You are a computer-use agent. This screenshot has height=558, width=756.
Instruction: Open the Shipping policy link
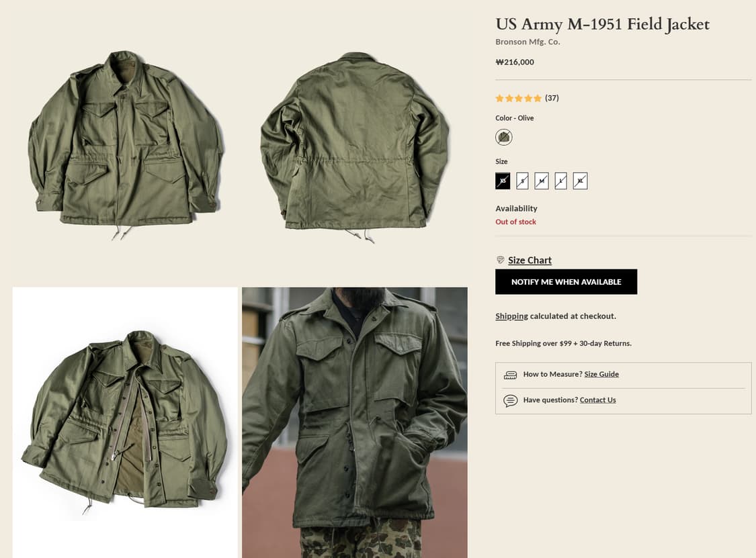point(511,316)
